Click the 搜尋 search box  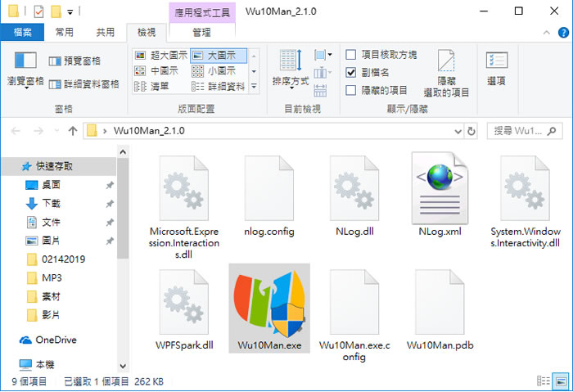pyautogui.click(x=525, y=131)
